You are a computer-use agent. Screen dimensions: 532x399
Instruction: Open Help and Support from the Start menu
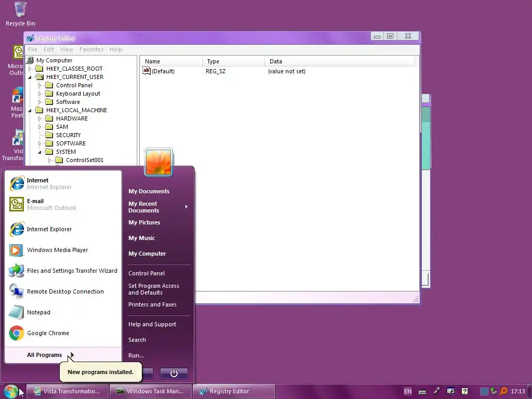[x=152, y=324]
